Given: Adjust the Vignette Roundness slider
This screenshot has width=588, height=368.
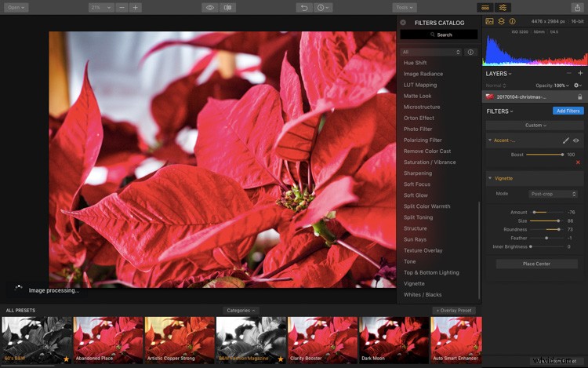Looking at the screenshot, I should point(546,229).
